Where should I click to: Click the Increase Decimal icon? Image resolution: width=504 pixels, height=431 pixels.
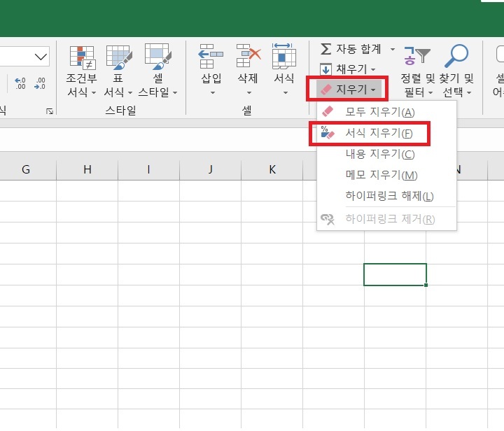20,83
